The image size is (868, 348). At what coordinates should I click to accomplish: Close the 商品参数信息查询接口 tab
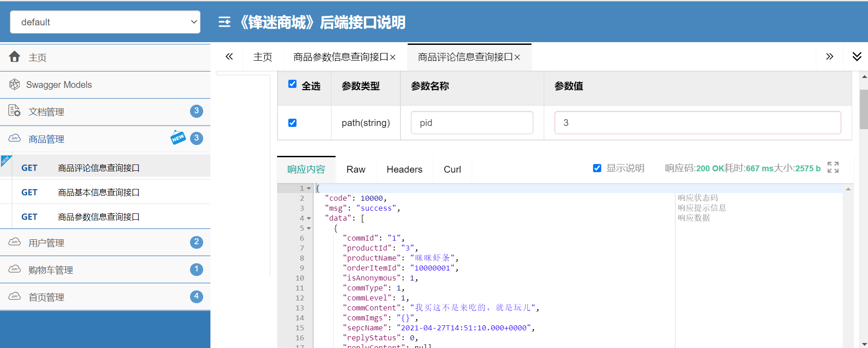coord(393,58)
